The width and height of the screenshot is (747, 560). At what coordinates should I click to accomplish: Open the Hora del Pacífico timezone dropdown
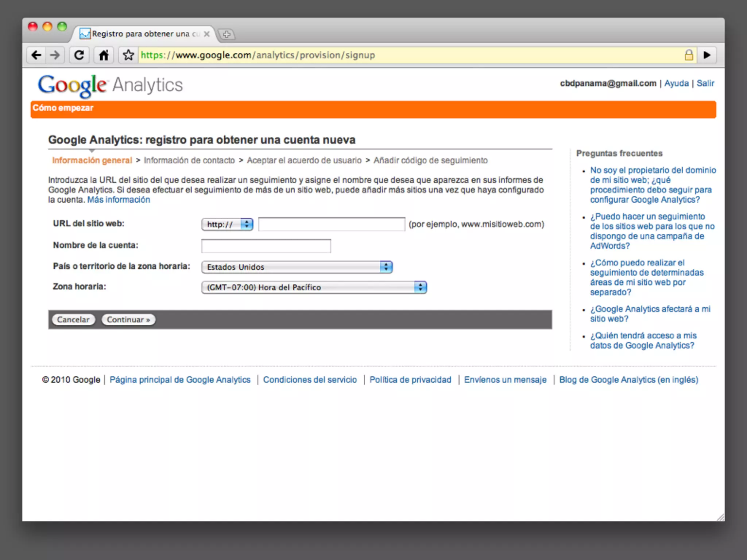(x=314, y=287)
